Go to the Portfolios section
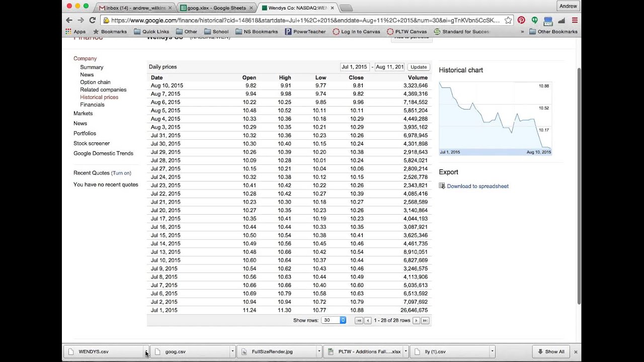 click(85, 133)
